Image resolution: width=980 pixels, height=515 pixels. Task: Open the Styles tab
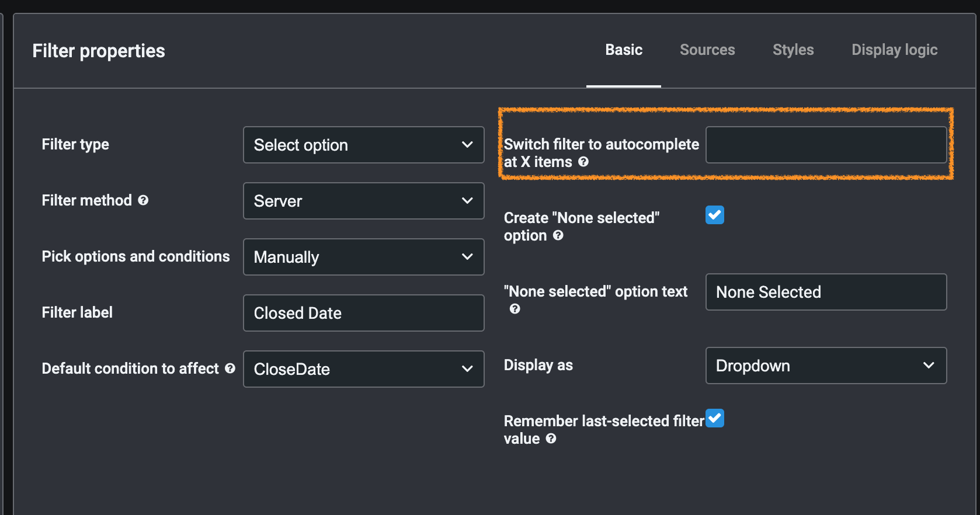[793, 50]
